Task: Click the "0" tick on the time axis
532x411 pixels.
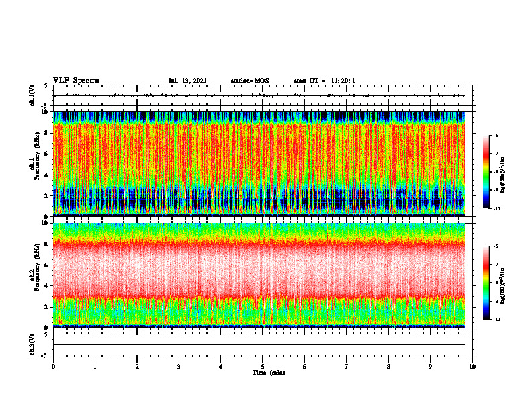Action: pyautogui.click(x=53, y=367)
